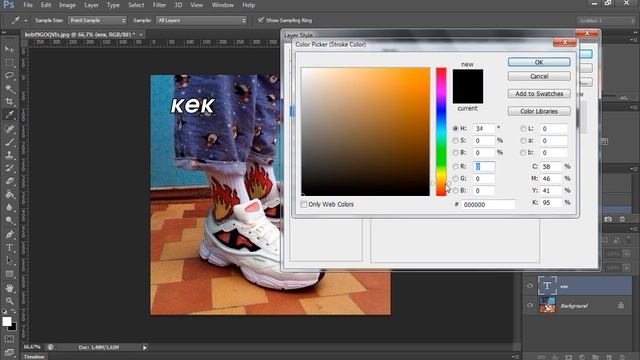
Task: Select the L lightness radio button
Action: coord(523,128)
